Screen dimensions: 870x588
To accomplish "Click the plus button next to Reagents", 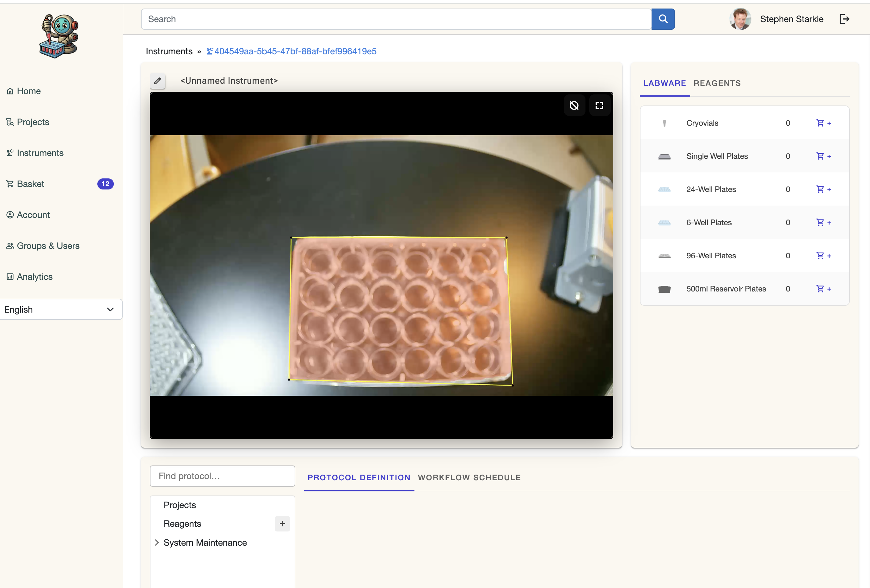I will (x=282, y=524).
